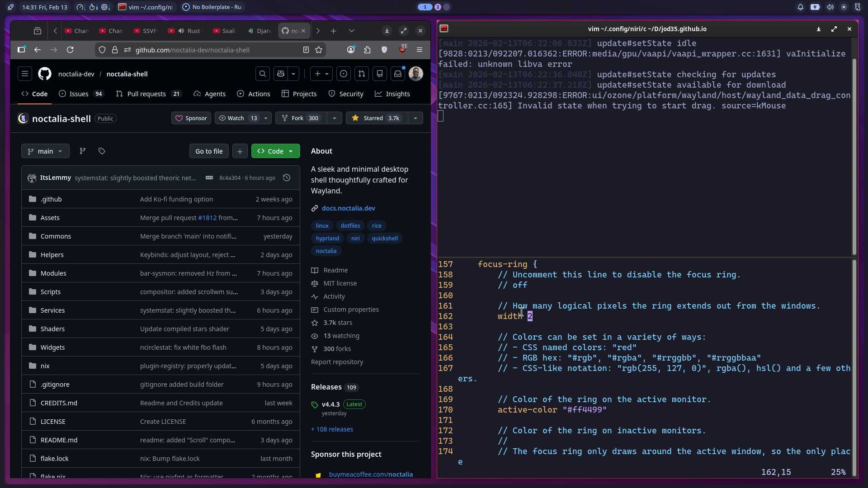868x488 pixels.
Task: Open the green Code dropdown
Action: coord(275,151)
